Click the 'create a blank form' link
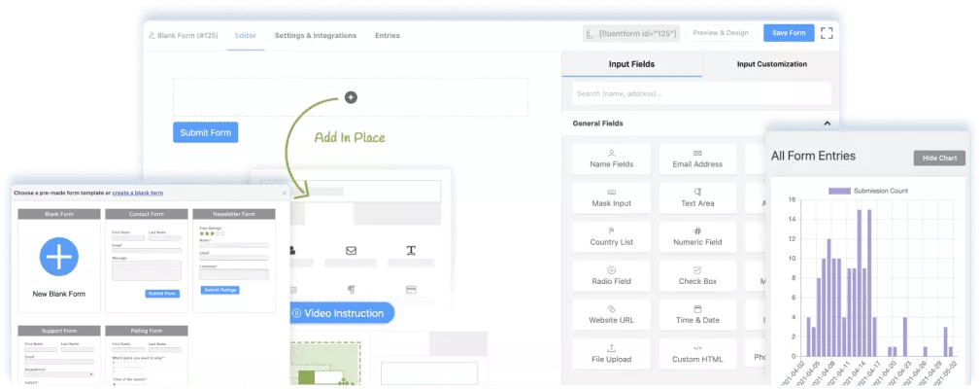This screenshot has height=389, width=980. pyautogui.click(x=138, y=193)
